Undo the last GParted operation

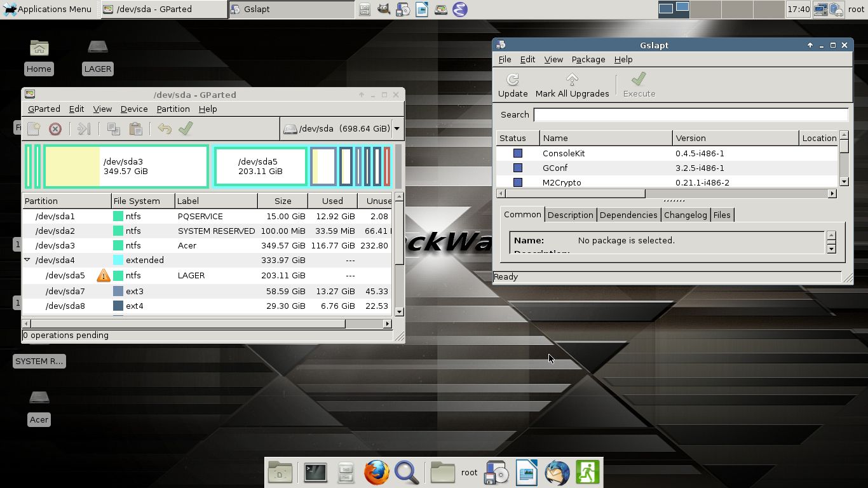point(165,129)
